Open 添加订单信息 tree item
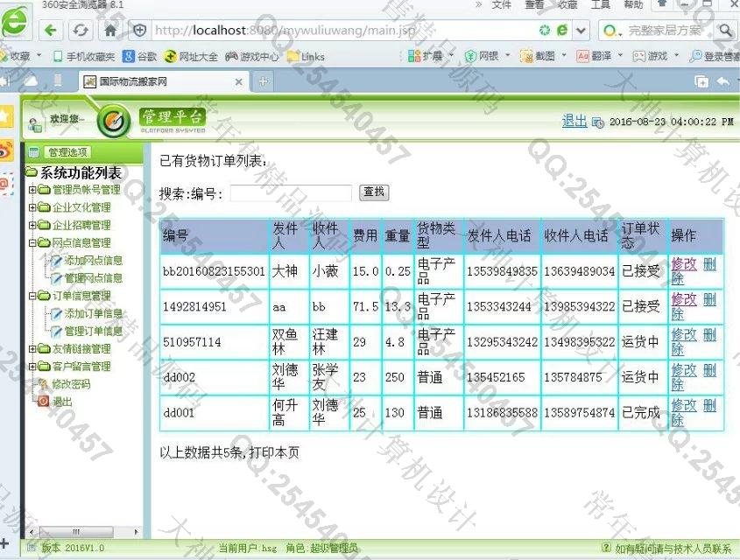Screen dimensions: 740x560 93,313
